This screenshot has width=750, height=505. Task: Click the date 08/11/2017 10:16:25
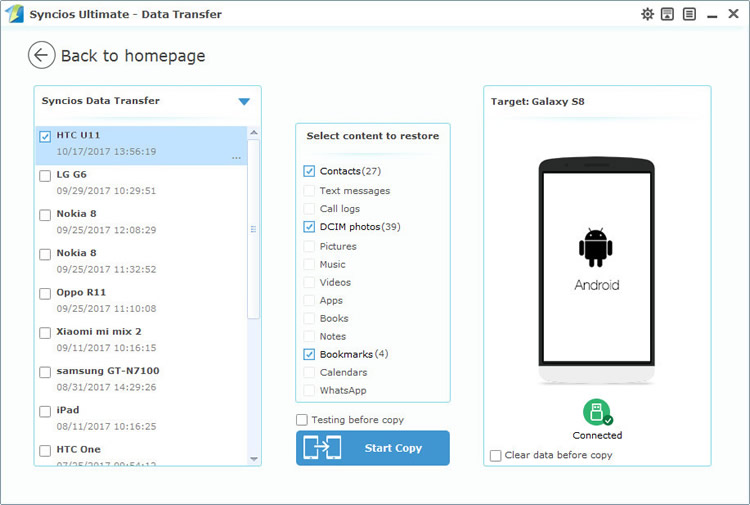pyautogui.click(x=106, y=426)
